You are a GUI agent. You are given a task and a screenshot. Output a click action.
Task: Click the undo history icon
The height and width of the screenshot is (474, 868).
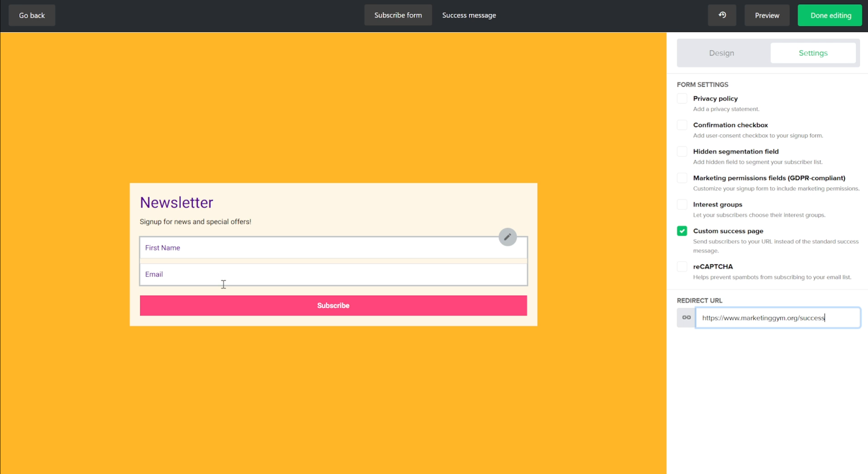click(x=722, y=15)
